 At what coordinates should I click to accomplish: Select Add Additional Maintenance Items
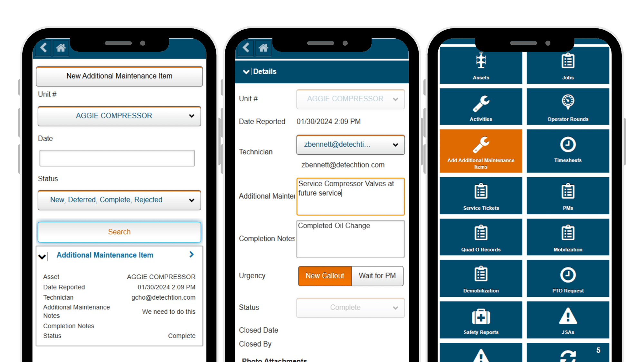481,150
